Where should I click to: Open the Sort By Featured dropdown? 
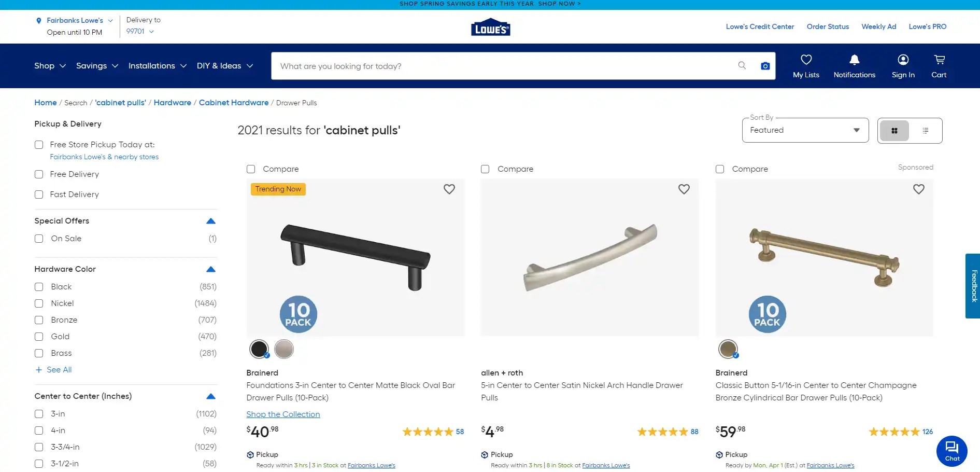coord(804,130)
